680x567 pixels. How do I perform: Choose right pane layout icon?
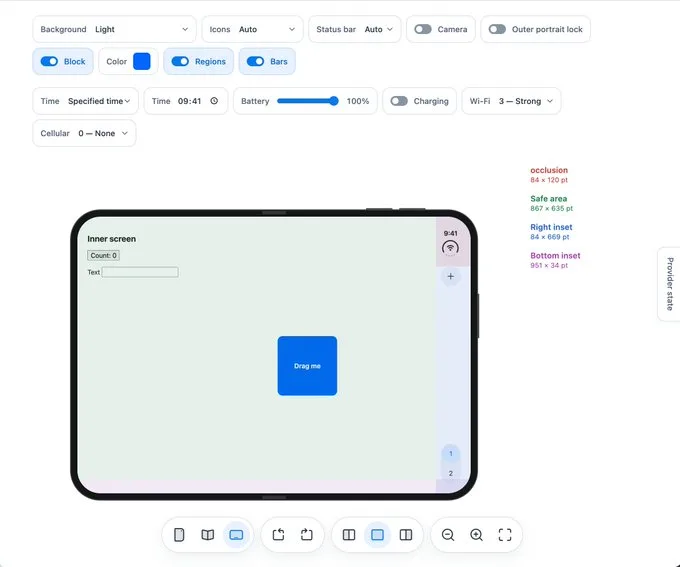[406, 535]
